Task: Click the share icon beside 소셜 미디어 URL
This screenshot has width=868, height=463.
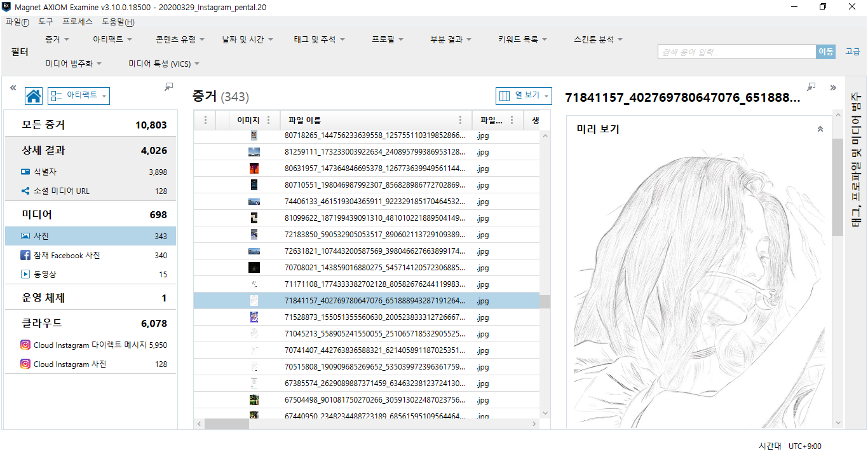Action: coord(25,191)
